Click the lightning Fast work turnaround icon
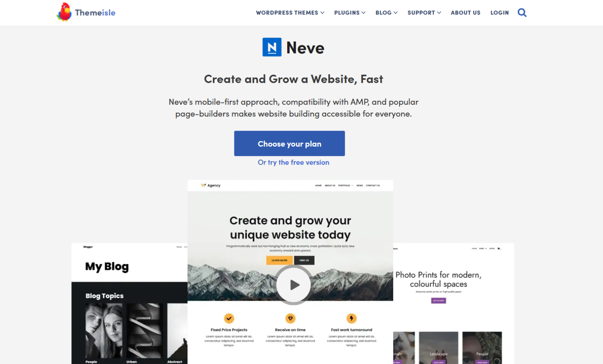The height and width of the screenshot is (364, 603). click(x=351, y=318)
